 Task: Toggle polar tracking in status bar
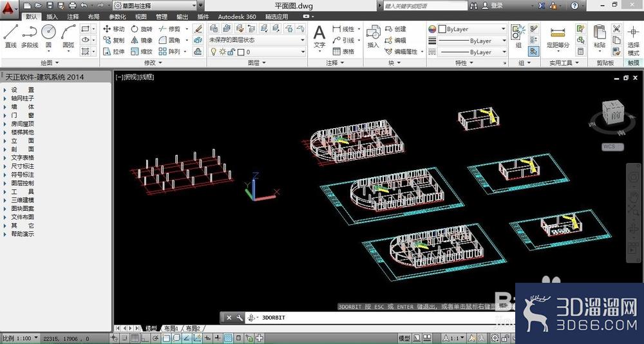pos(156,338)
